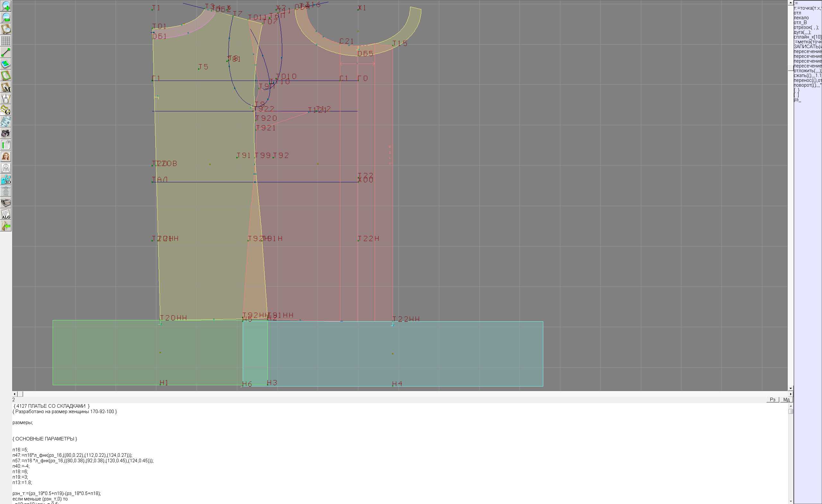Image resolution: width=822 pixels, height=504 pixels.
Task: Open the camera snapshot tool
Action: coord(6,134)
